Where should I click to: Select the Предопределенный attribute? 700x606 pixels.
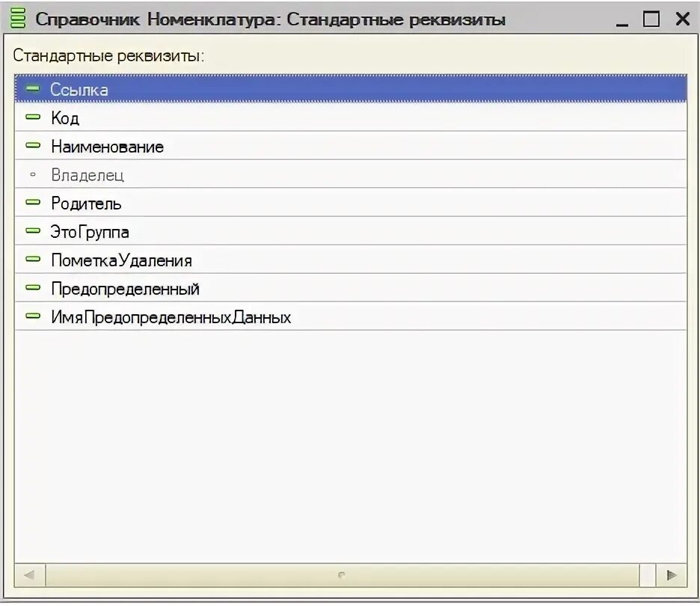coord(351,288)
